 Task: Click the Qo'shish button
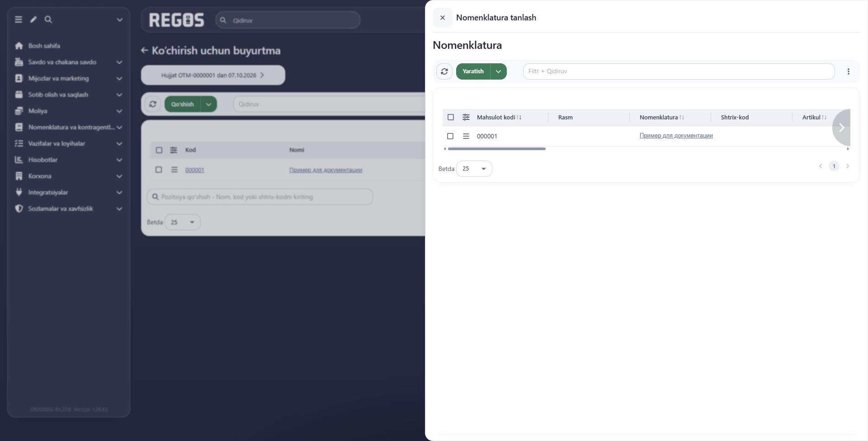[182, 104]
